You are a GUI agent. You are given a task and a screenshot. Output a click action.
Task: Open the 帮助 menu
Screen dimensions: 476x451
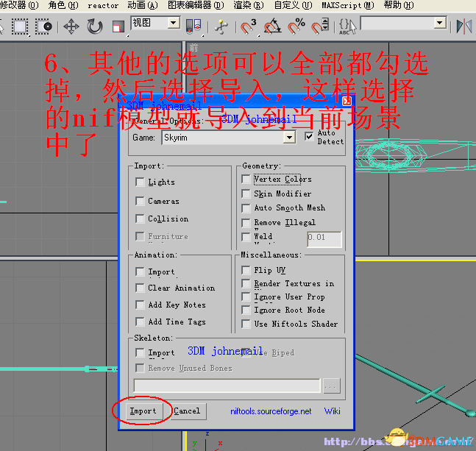pos(399,5)
